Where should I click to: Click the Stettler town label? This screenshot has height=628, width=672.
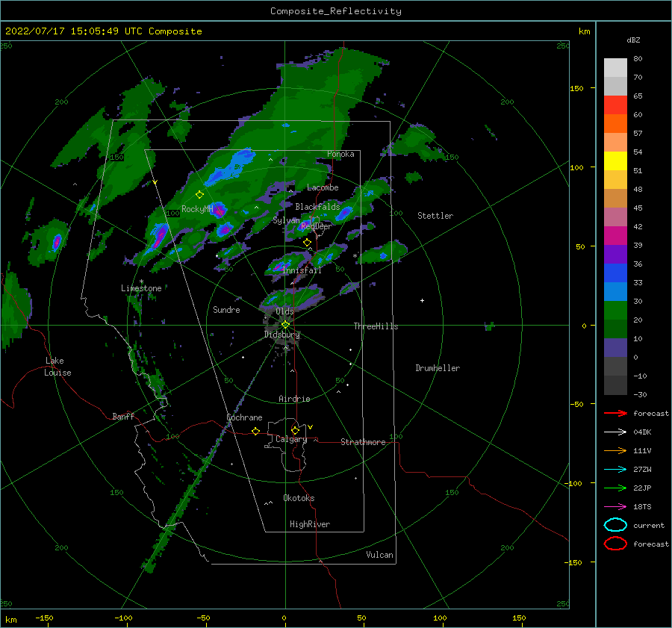[435, 216]
